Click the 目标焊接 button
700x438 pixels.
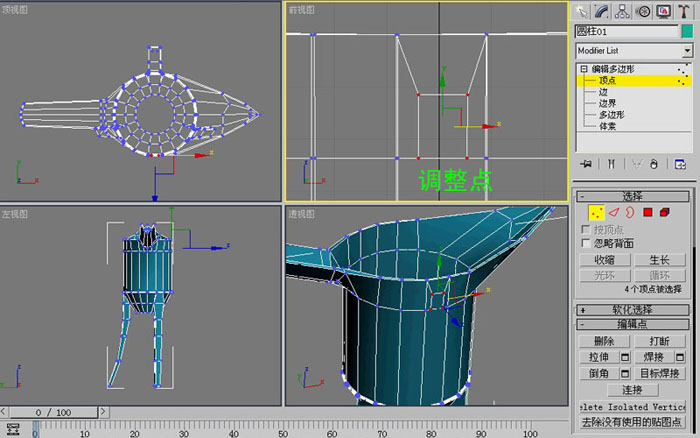pos(660,373)
